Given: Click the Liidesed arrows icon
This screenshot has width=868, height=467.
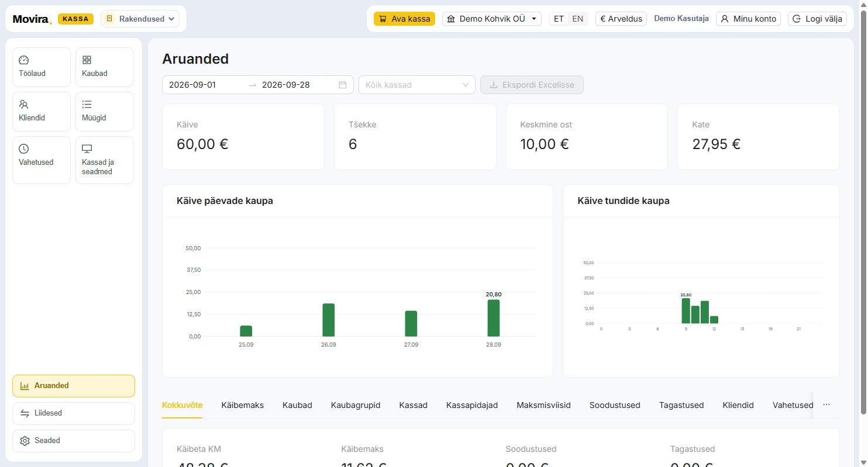Looking at the screenshot, I should [25, 413].
